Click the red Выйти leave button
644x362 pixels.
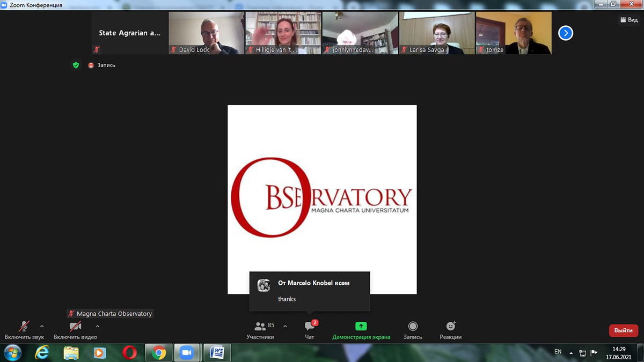pos(623,330)
